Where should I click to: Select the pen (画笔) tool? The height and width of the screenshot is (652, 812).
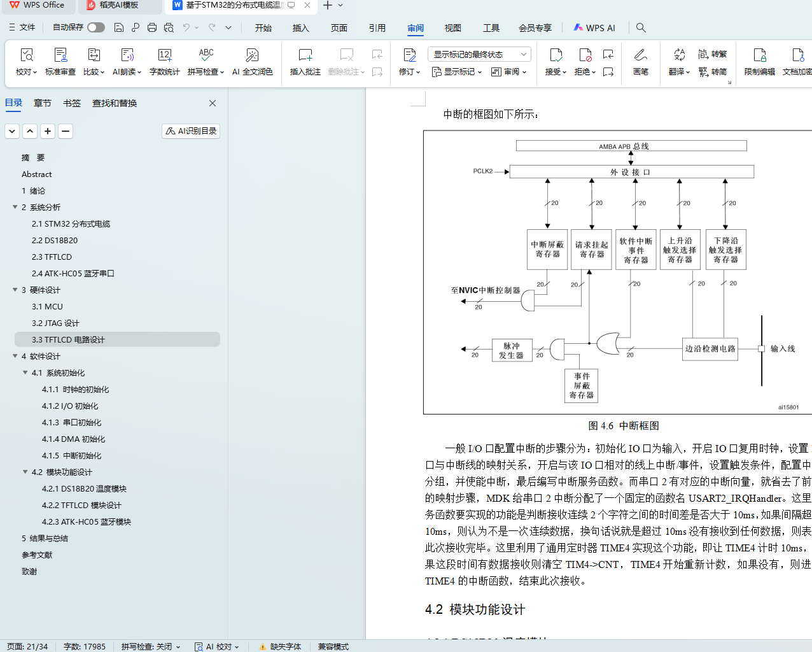[640, 55]
